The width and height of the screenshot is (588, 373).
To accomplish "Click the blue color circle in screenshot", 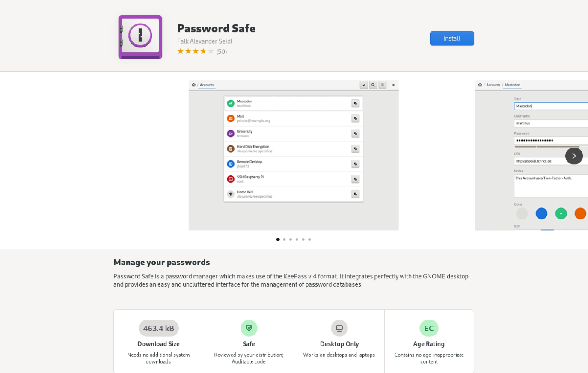I will [x=541, y=213].
